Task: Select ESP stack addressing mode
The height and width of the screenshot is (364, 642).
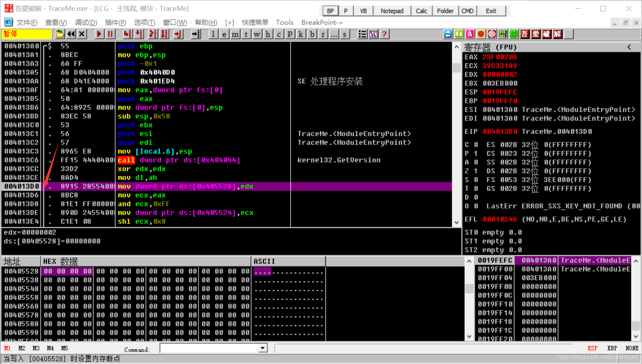Action: pos(592,348)
